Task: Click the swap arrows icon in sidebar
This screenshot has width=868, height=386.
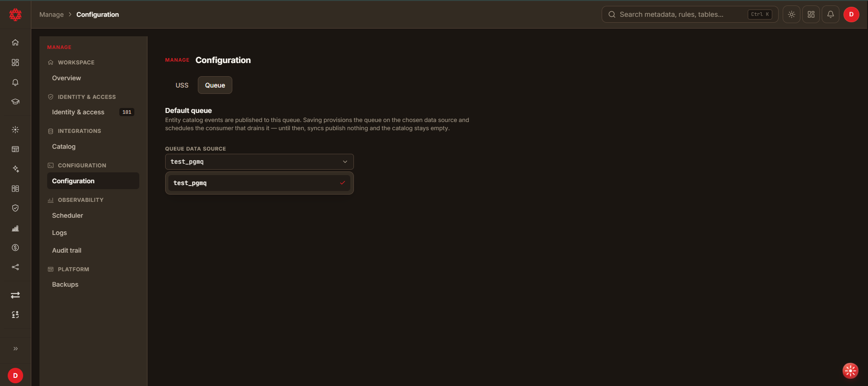Action: tap(15, 295)
